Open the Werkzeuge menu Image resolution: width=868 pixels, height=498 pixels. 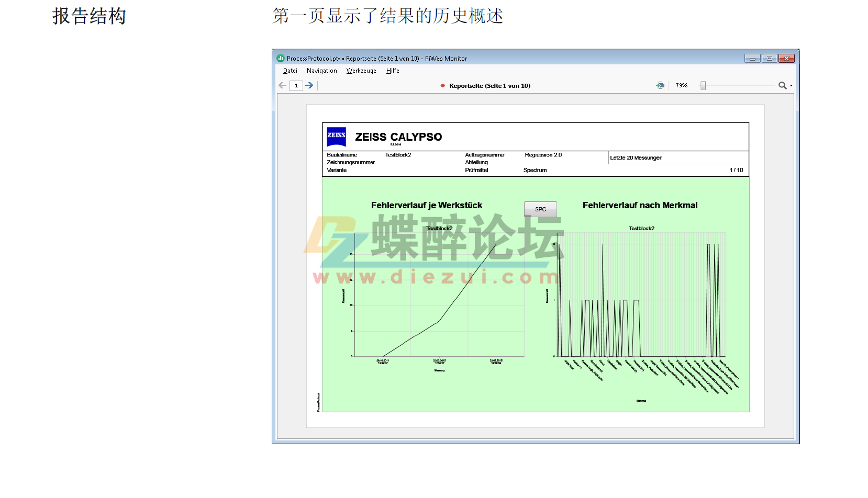361,71
